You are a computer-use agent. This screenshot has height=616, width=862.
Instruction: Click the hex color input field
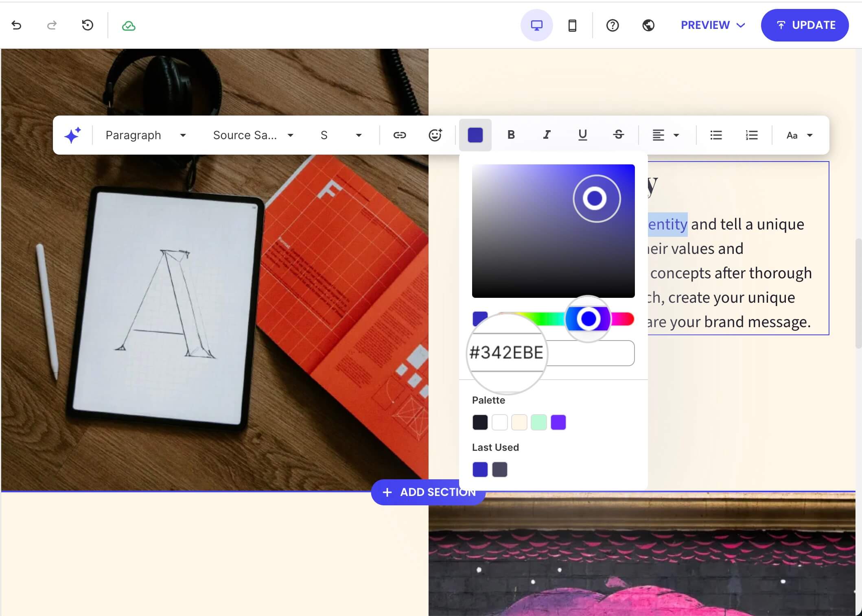coord(553,353)
